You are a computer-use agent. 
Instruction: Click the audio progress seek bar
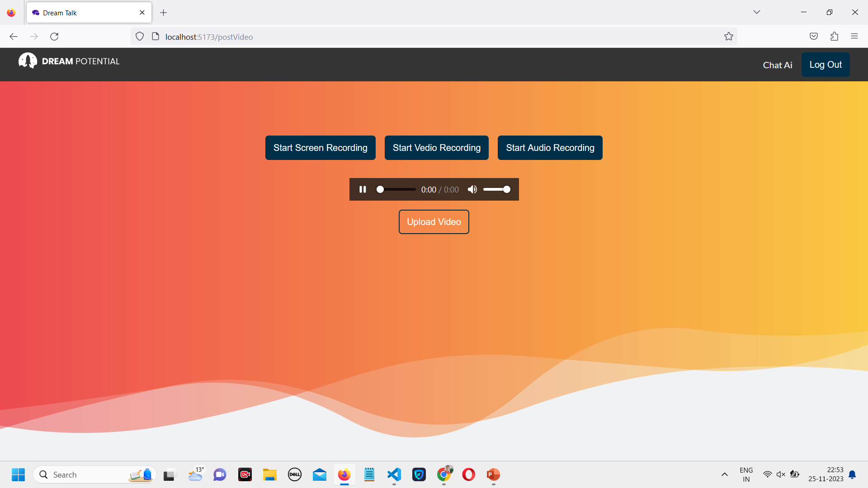tap(396, 189)
